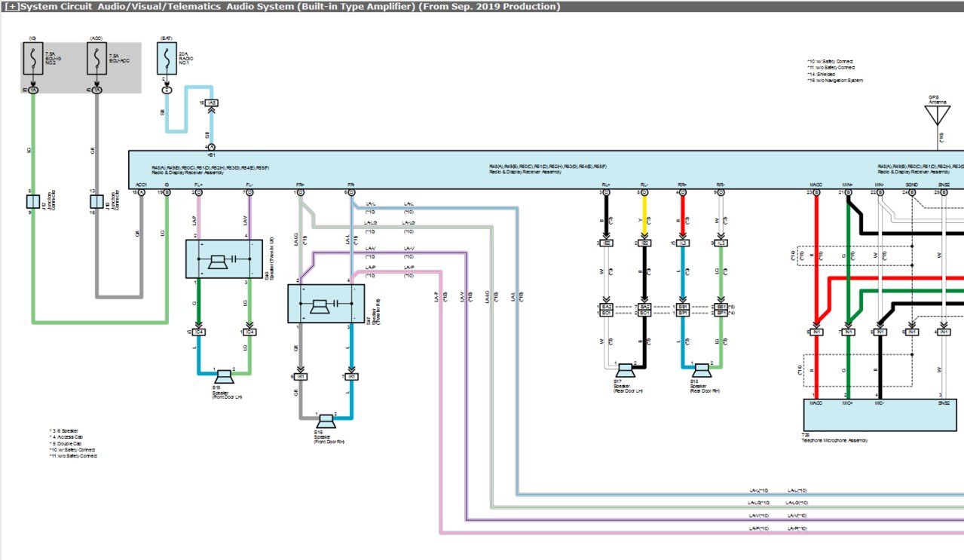Click the RL+ terminal pin circle

[x=607, y=193]
